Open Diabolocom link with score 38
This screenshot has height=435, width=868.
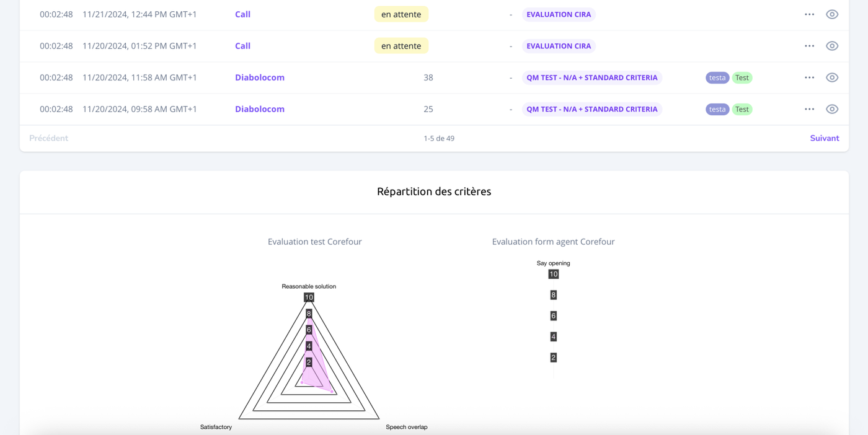click(x=259, y=77)
